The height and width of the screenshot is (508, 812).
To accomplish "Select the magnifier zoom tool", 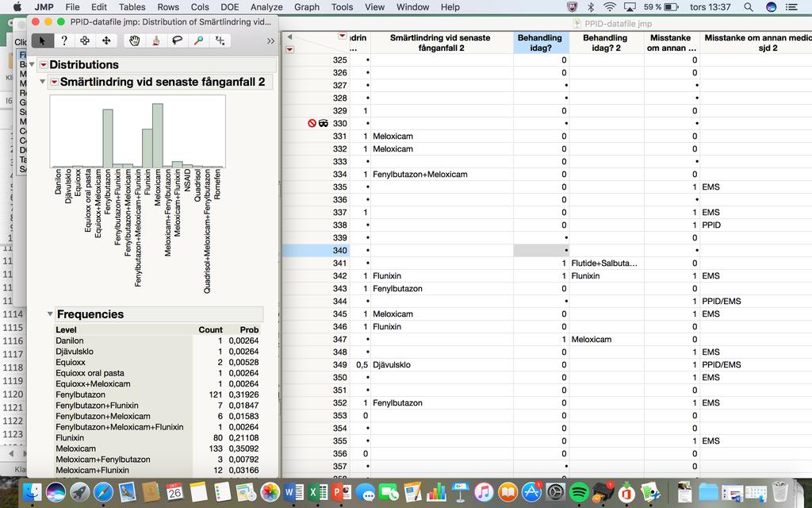I will click(x=198, y=40).
